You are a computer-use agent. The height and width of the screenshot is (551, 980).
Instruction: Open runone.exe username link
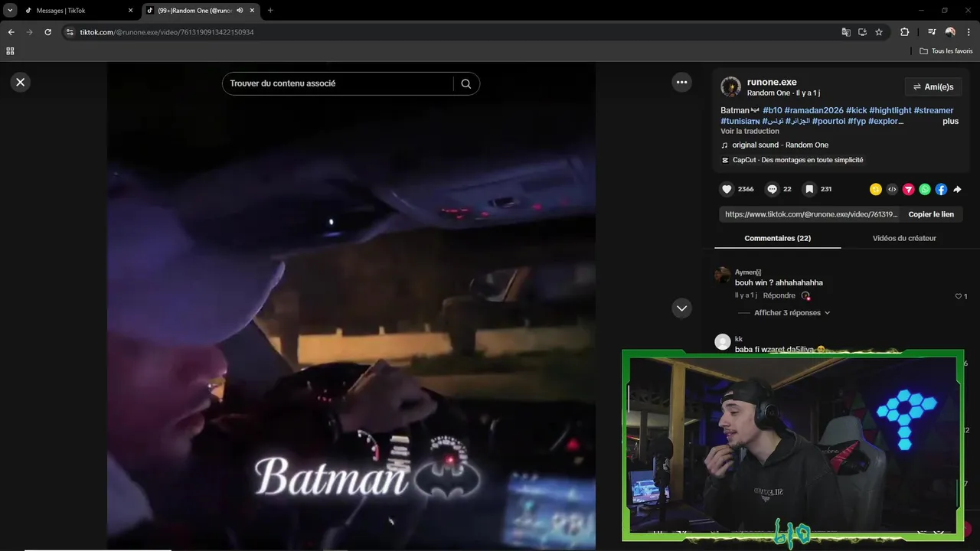[x=772, y=82]
